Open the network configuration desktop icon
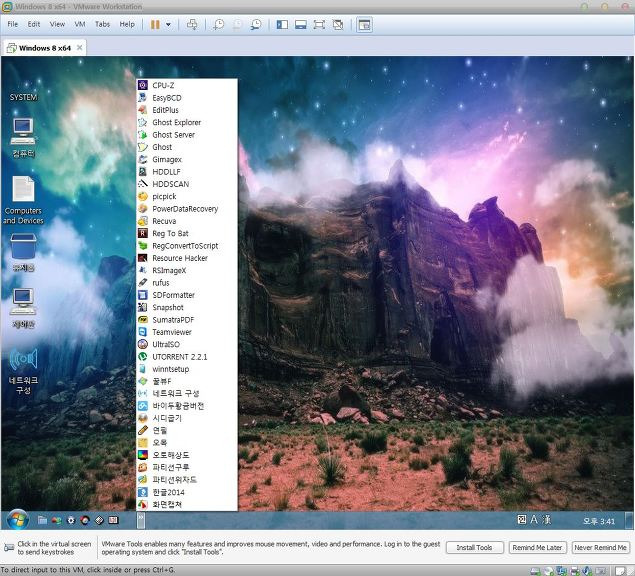 click(23, 371)
